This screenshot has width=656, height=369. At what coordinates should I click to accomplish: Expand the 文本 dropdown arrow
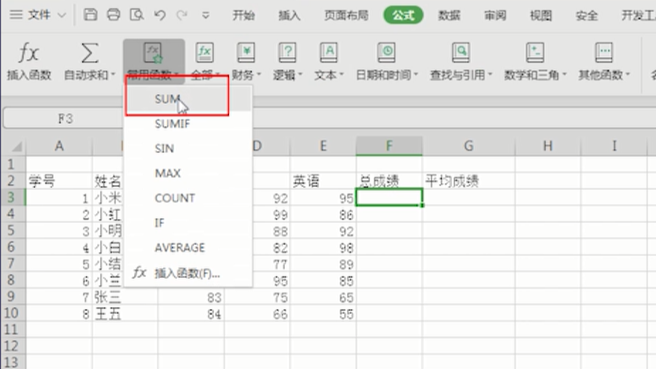pyautogui.click(x=341, y=75)
